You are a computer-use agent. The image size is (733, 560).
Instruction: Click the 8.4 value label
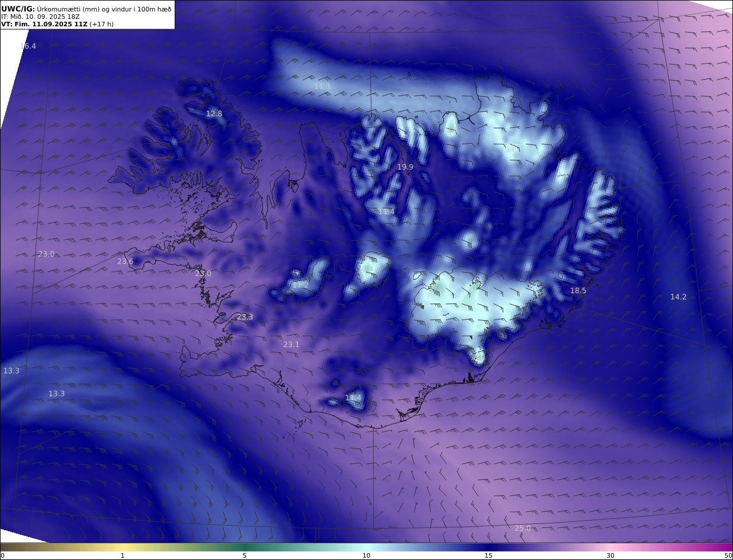(367, 268)
